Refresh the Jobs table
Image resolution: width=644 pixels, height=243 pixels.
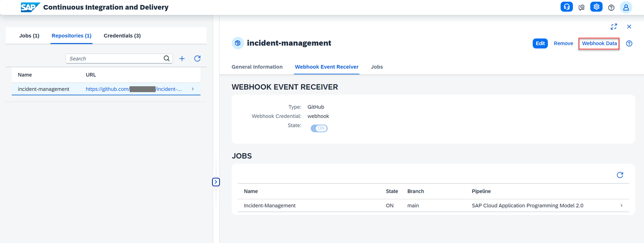point(620,175)
